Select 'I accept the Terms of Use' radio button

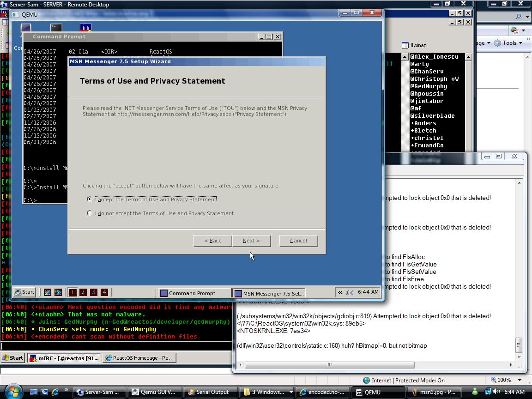(x=90, y=199)
